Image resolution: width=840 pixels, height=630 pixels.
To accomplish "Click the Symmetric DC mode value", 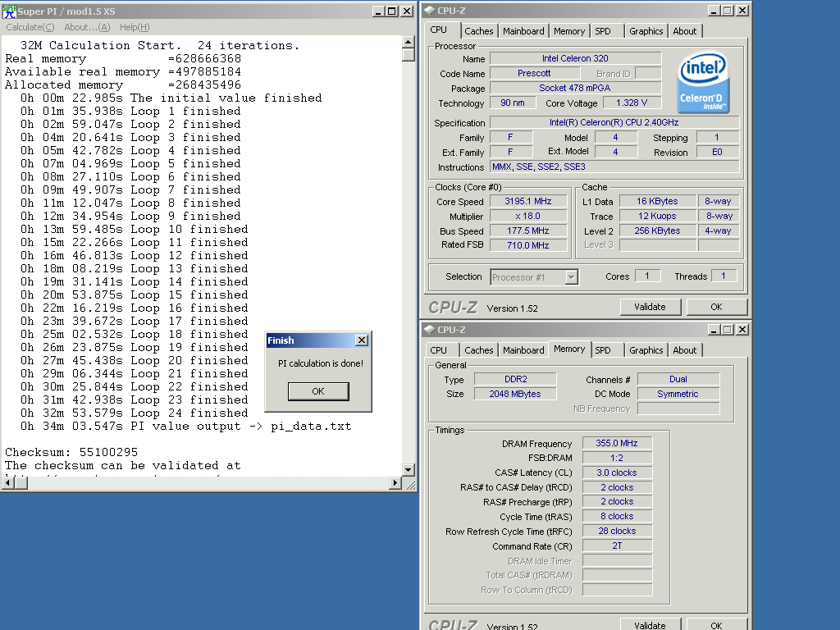I will [x=678, y=394].
